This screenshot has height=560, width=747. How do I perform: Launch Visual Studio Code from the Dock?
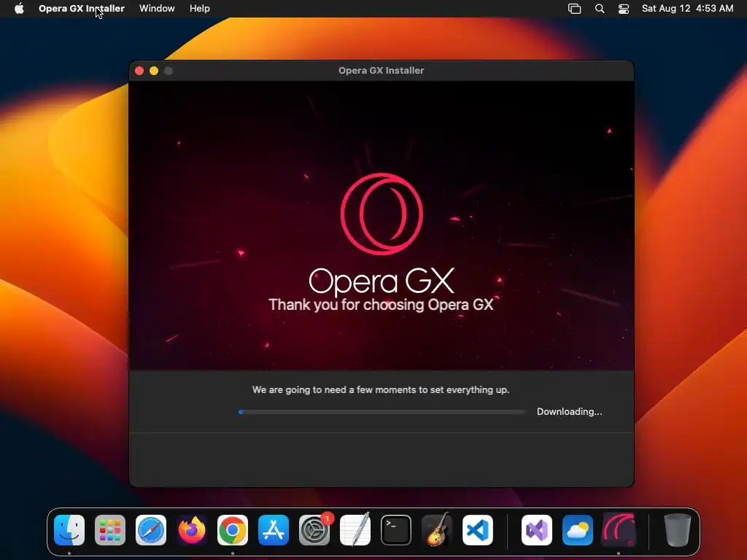tap(478, 530)
